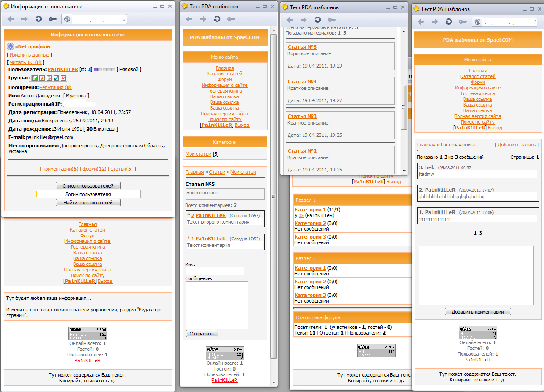Open Форум in Мои статьи window site menu
This screenshot has width=544, height=392.
[225, 79]
